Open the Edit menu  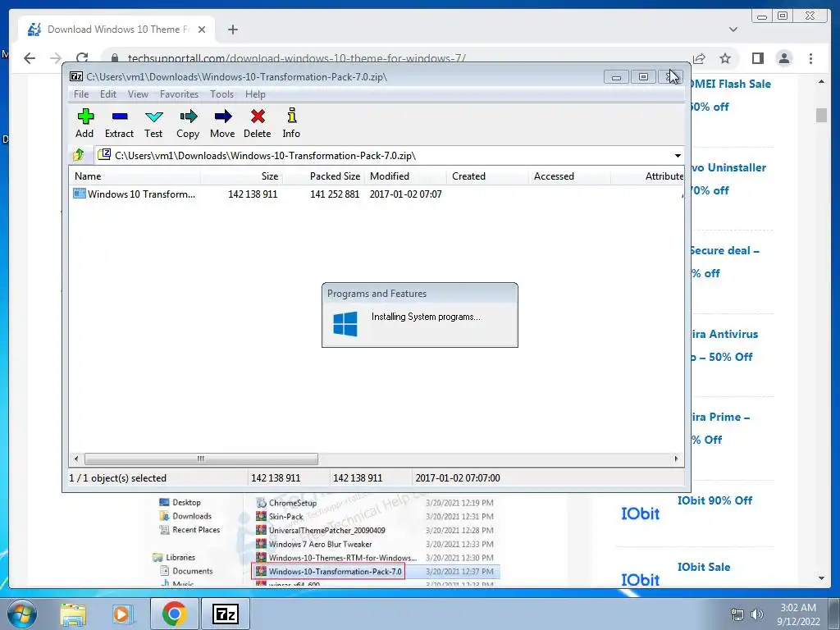[108, 94]
